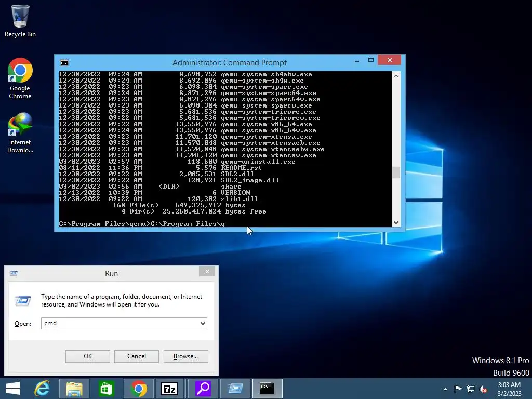Click OK in the Run dialog

(x=87, y=356)
